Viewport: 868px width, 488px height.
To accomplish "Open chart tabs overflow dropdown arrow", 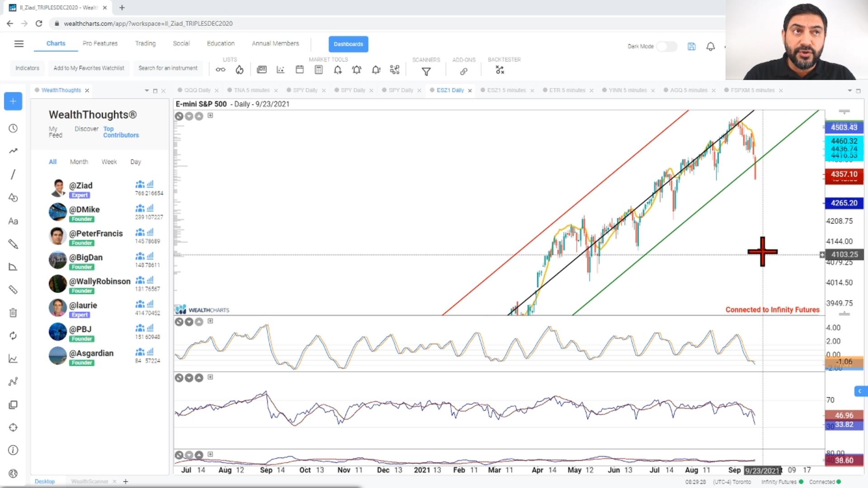I will click(x=849, y=91).
